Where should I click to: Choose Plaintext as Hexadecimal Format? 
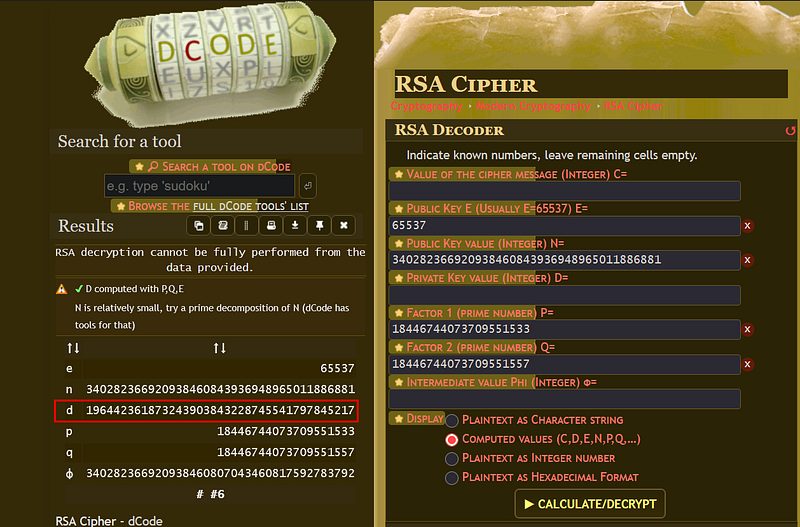coord(452,478)
